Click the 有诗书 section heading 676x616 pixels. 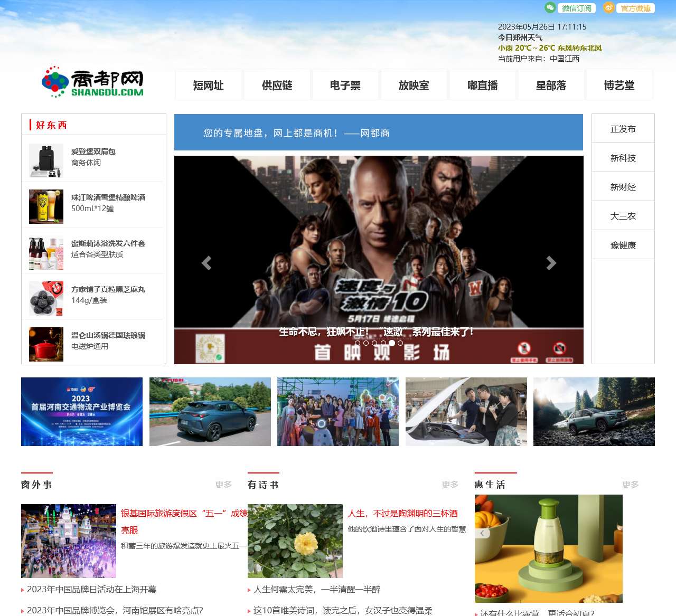coord(263,485)
